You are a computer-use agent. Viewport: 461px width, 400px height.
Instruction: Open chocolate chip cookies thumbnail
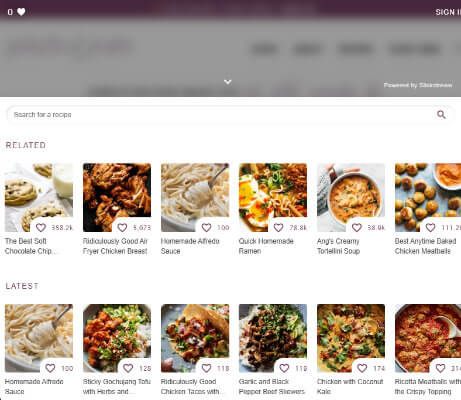[39, 197]
